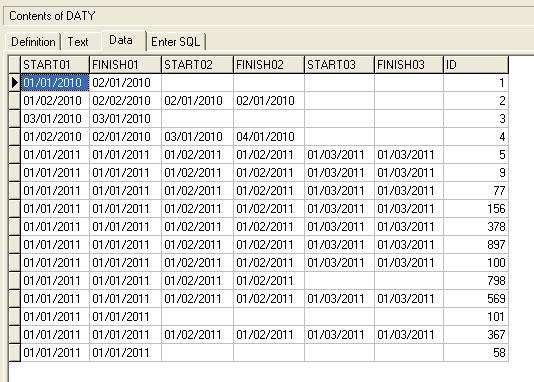Click the START02 column header

[198, 65]
